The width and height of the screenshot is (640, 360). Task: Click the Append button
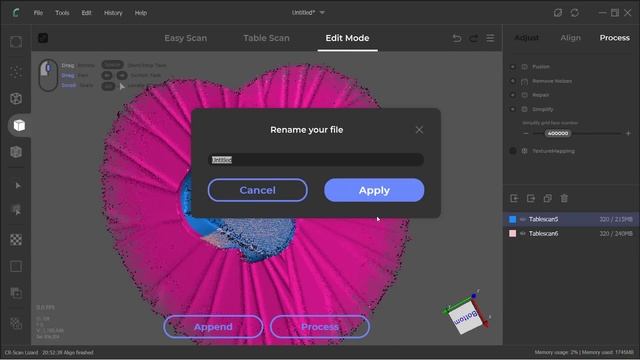[213, 327]
